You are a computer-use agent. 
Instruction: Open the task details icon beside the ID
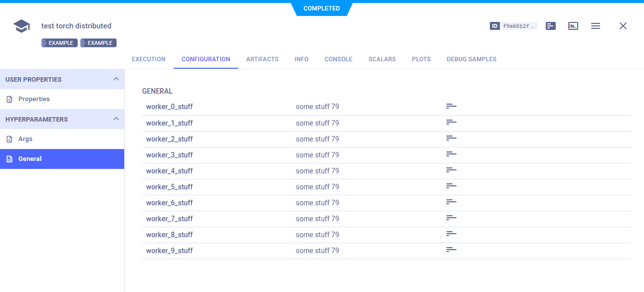551,26
